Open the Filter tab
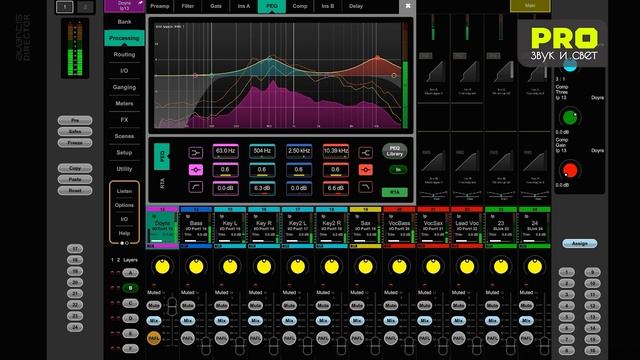Viewport: 640px width, 360px height. click(x=188, y=6)
